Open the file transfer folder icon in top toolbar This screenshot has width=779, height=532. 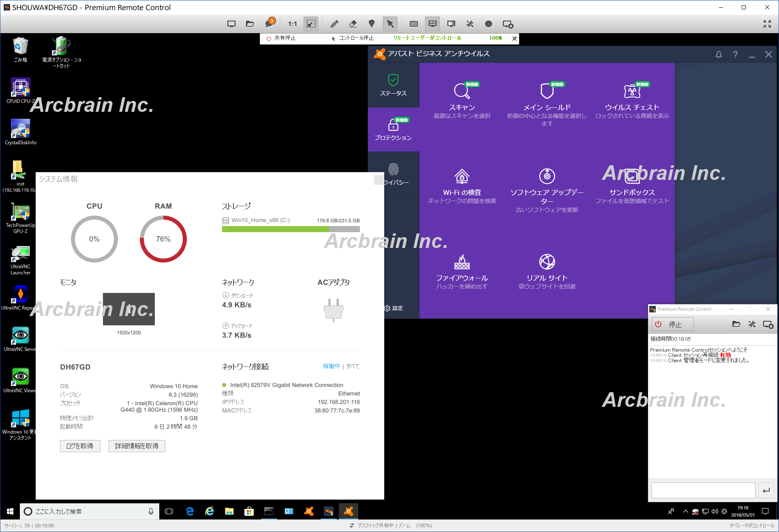[250, 24]
